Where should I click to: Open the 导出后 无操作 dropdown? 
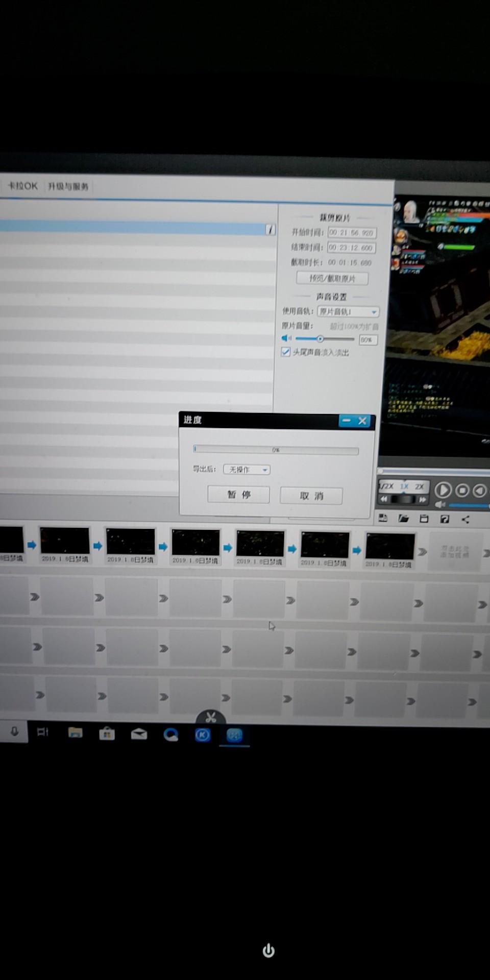[x=247, y=470]
